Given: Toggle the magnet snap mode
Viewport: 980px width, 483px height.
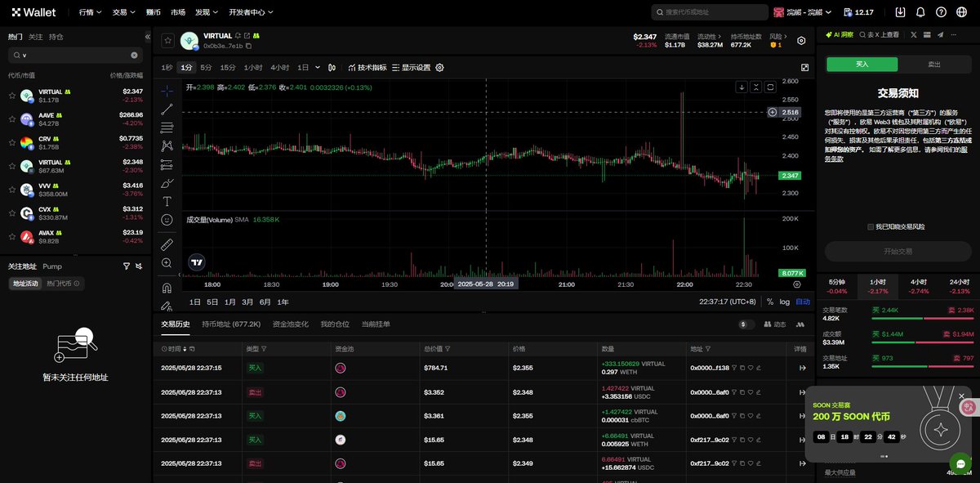Looking at the screenshot, I should 167,288.
